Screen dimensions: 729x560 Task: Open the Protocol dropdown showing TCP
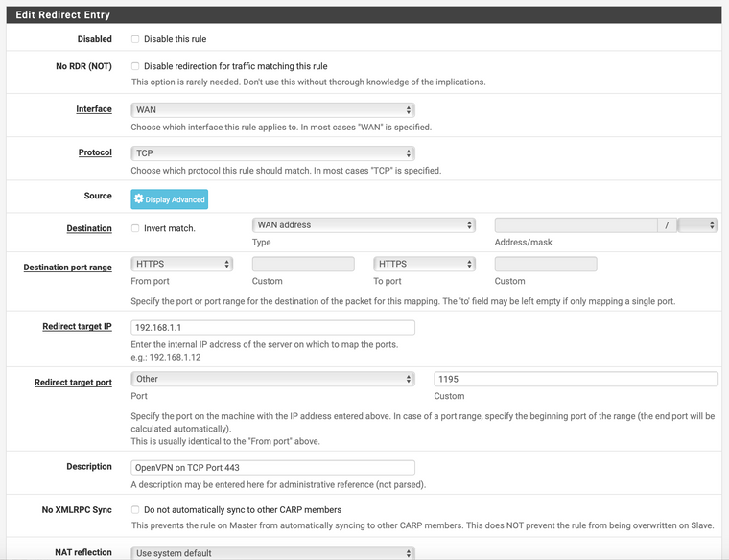click(x=273, y=153)
